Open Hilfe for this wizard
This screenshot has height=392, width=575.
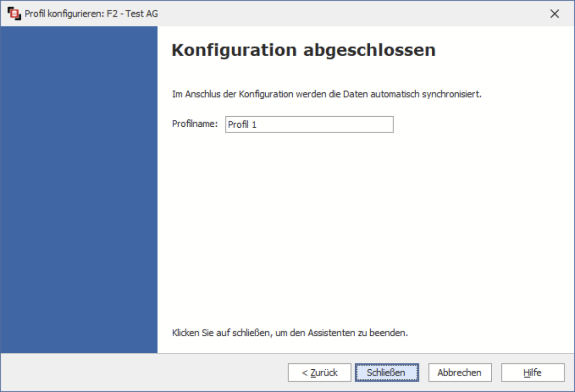[x=532, y=373]
